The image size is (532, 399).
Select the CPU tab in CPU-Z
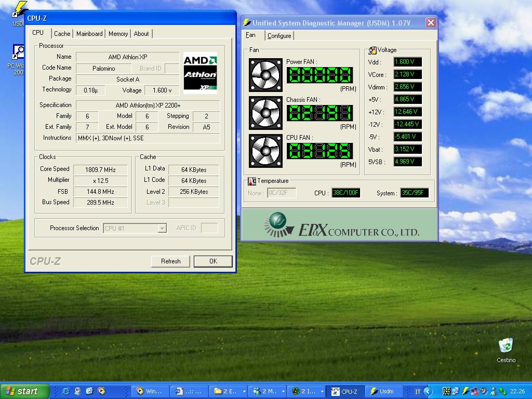(38, 33)
